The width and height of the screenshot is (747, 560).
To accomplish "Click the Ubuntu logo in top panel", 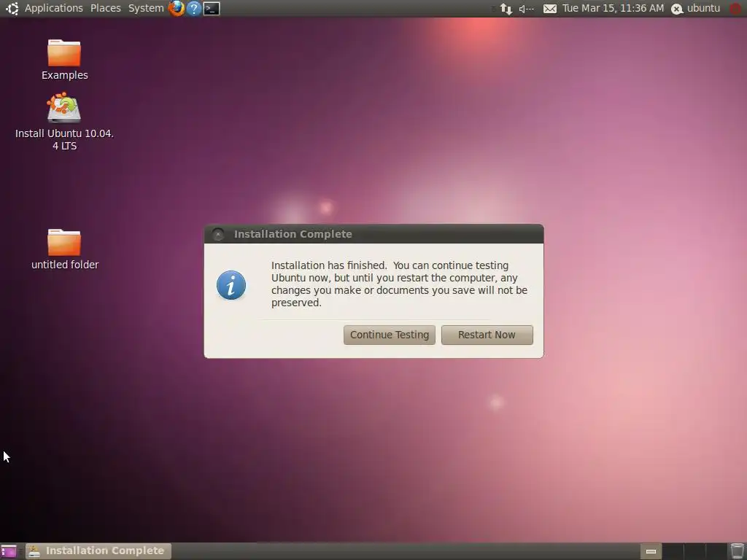I will pos(12,8).
